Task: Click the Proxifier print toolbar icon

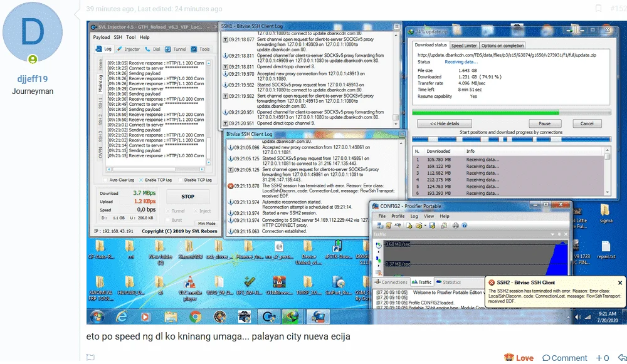Action: click(455, 226)
